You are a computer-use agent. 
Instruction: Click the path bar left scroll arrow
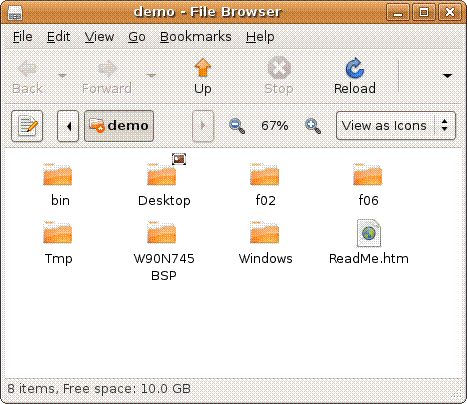tap(68, 126)
